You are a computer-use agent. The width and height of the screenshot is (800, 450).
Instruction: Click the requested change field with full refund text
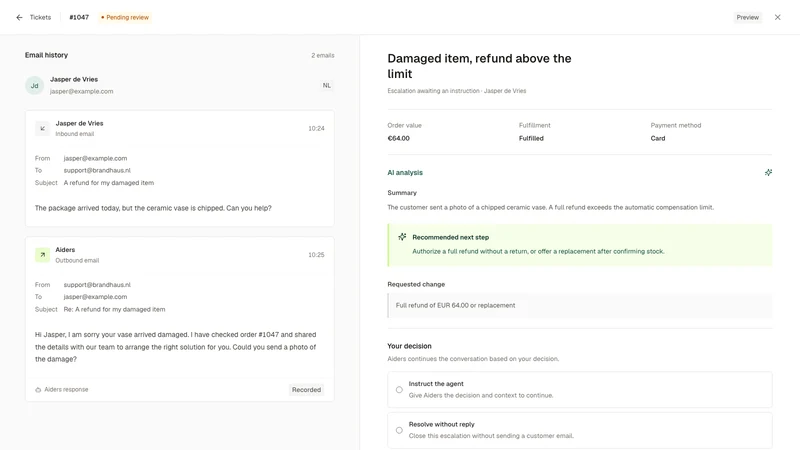pos(580,306)
